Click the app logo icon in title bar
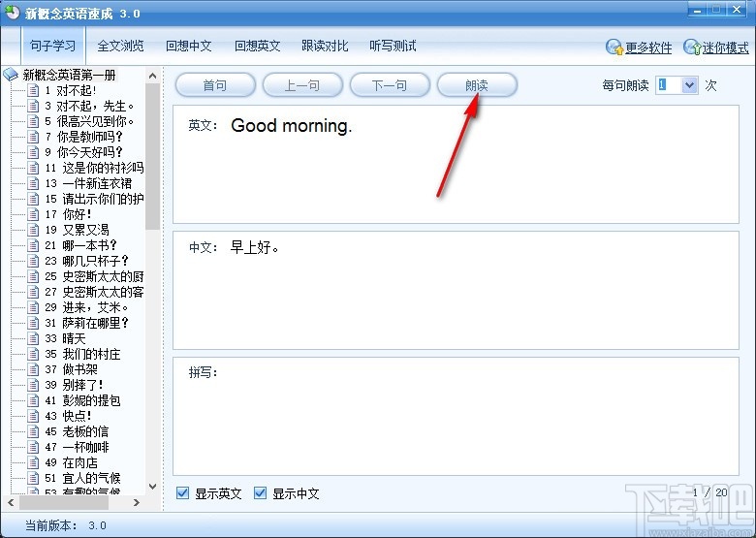 point(12,12)
